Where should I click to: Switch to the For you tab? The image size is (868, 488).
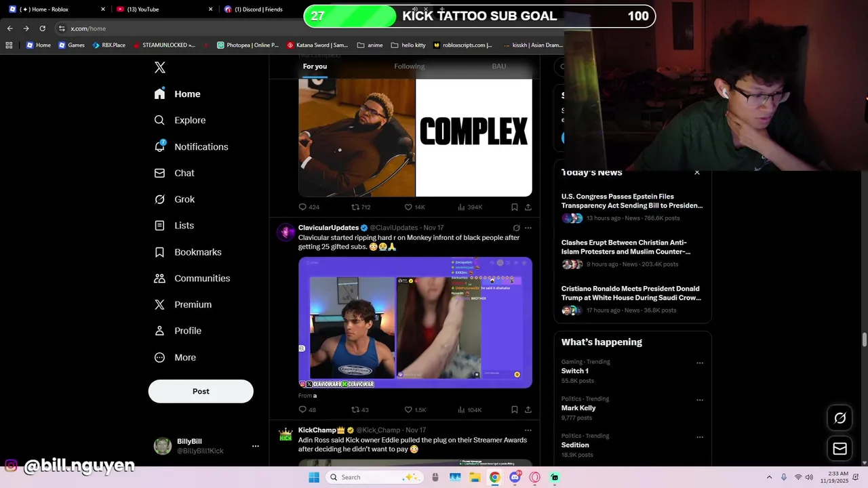(315, 66)
